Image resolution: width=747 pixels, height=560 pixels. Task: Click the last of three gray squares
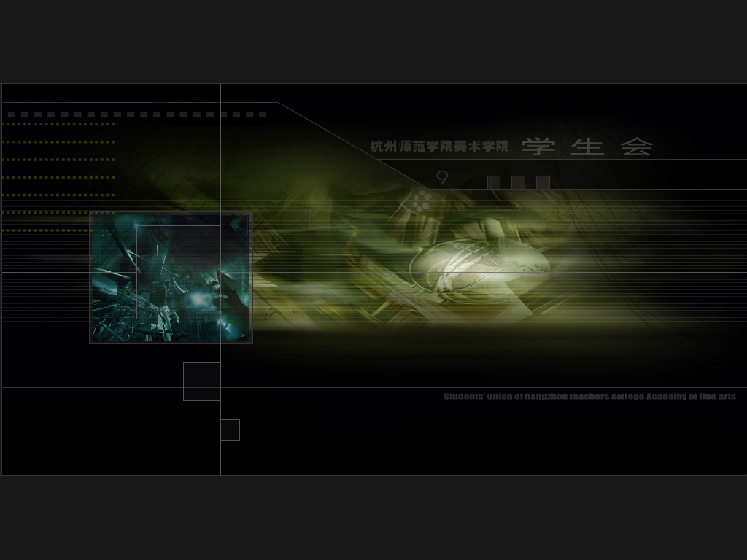pyautogui.click(x=543, y=182)
